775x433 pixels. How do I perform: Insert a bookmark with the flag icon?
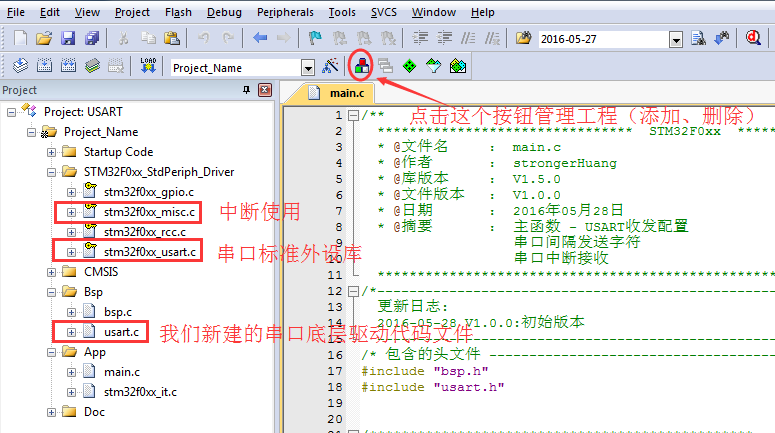[x=315, y=38]
